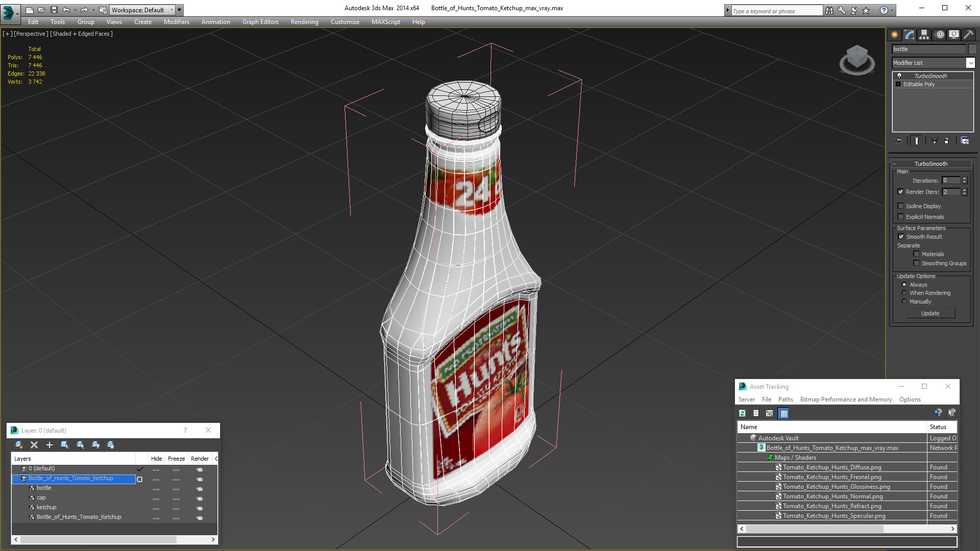Collapse Bottle_of_Hunts_Tomato_Ketchup layer tree
This screenshot has width=980, height=551.
[x=16, y=479]
